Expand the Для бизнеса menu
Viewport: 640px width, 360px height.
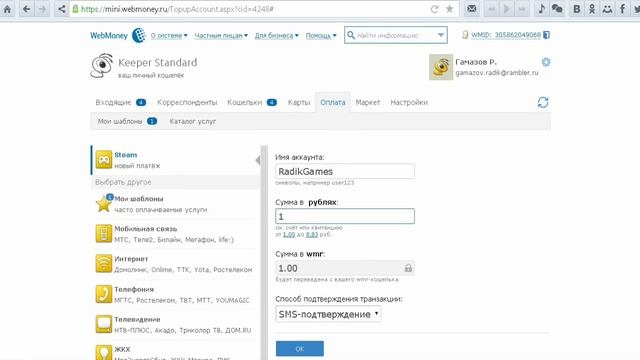(276, 36)
